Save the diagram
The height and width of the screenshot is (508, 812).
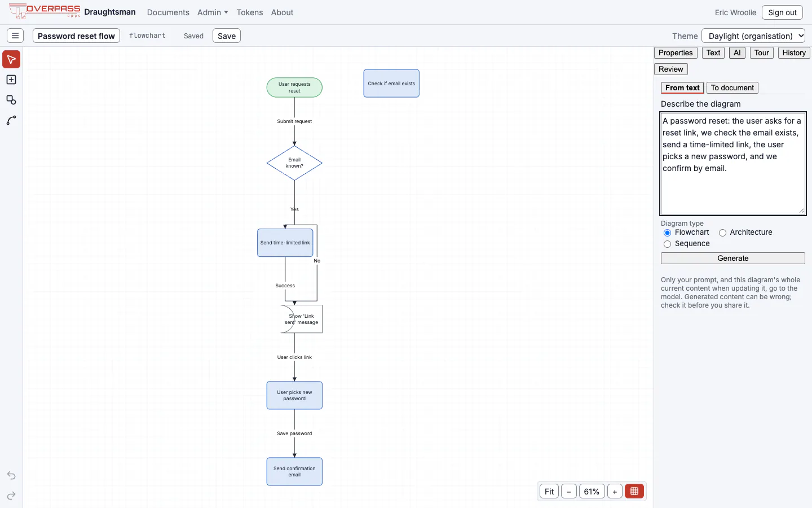click(227, 36)
